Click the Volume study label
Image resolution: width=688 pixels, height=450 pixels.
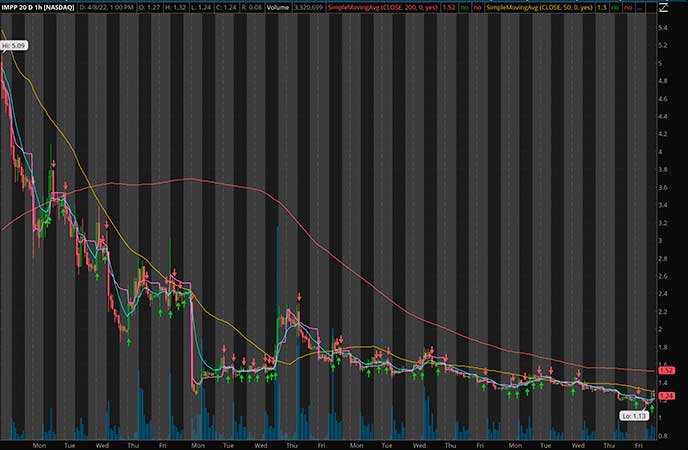278,7
